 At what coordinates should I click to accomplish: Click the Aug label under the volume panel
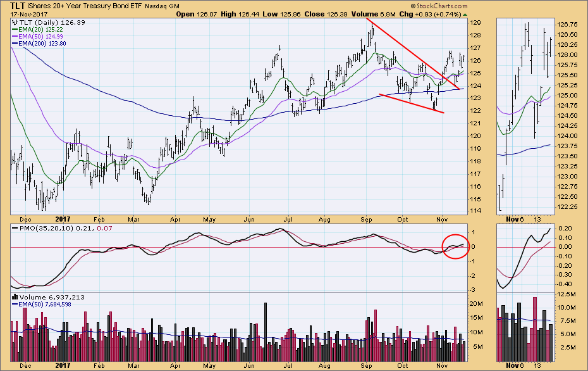click(324, 365)
